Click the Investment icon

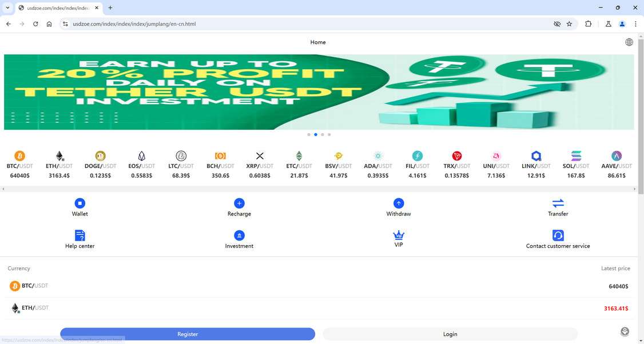(x=239, y=235)
